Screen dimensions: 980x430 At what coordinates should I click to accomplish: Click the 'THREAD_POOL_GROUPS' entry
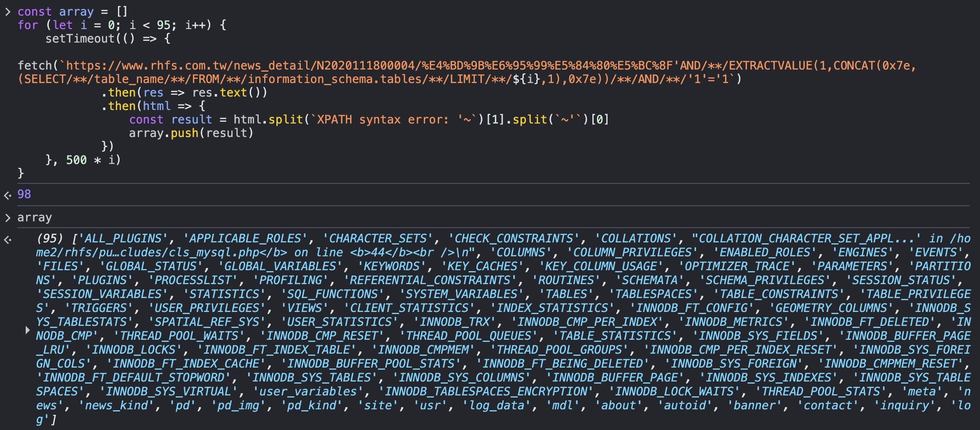(x=559, y=350)
